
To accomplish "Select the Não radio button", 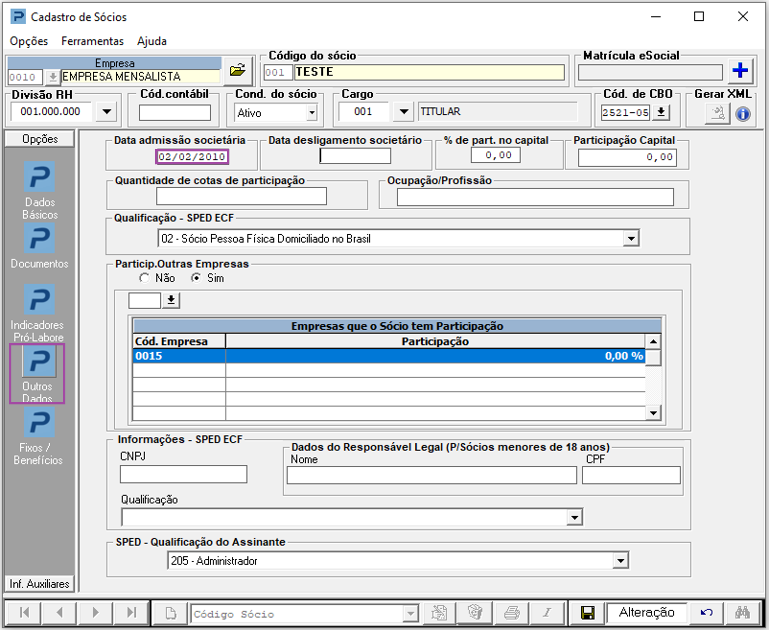I will [145, 278].
